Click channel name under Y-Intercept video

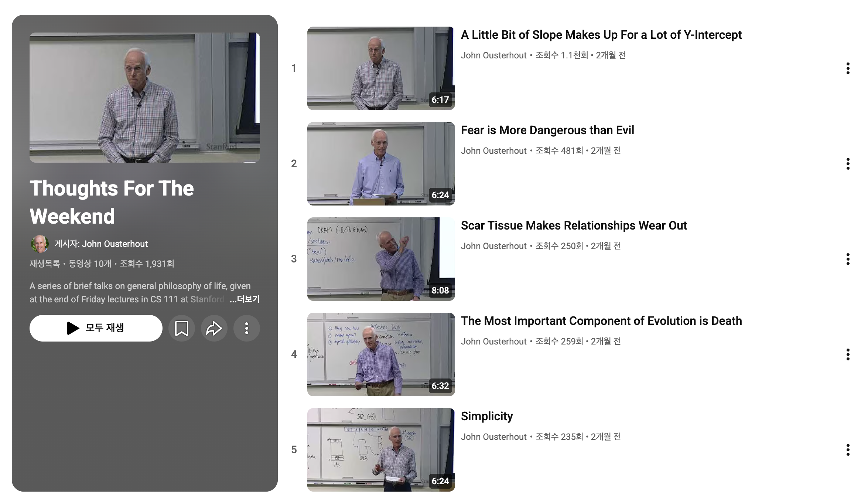[493, 55]
